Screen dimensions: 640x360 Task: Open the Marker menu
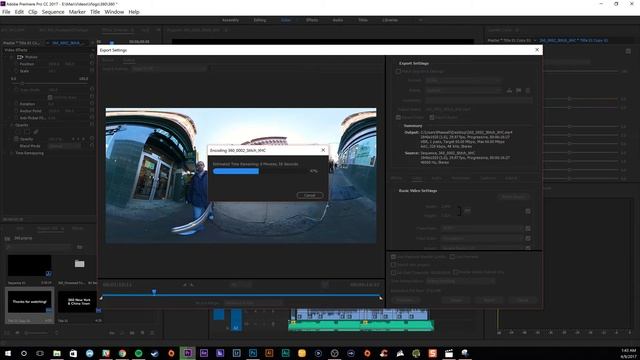[x=77, y=12]
